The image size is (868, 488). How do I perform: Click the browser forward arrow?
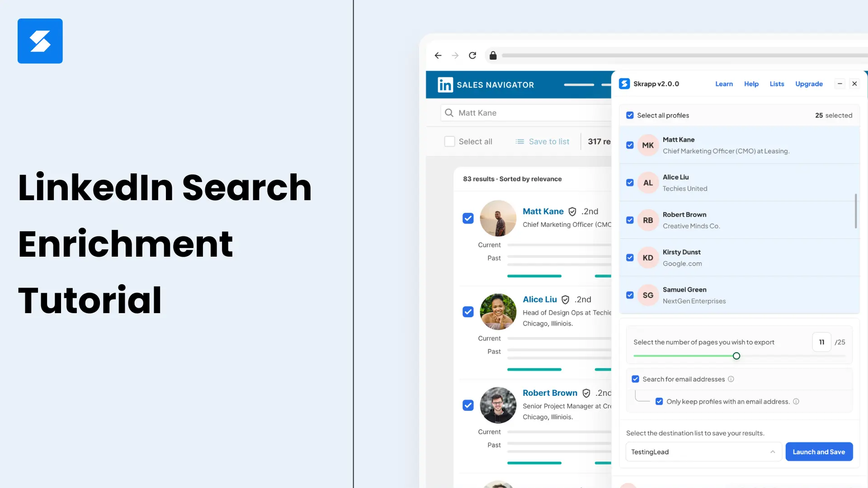point(455,56)
